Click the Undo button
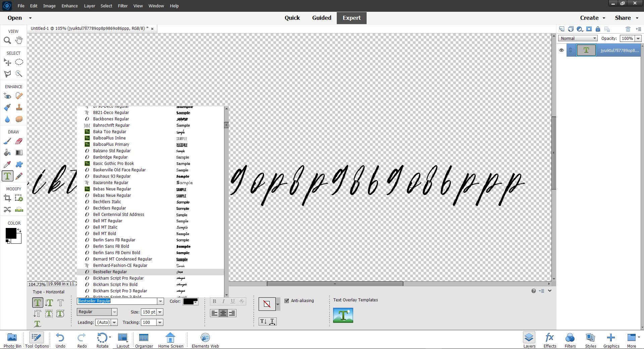Image resolution: width=644 pixels, height=349 pixels. click(x=60, y=340)
